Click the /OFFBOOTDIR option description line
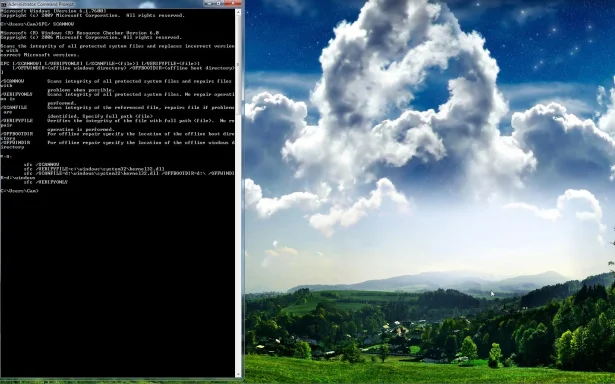Image resolution: width=615 pixels, height=384 pixels. 118,134
